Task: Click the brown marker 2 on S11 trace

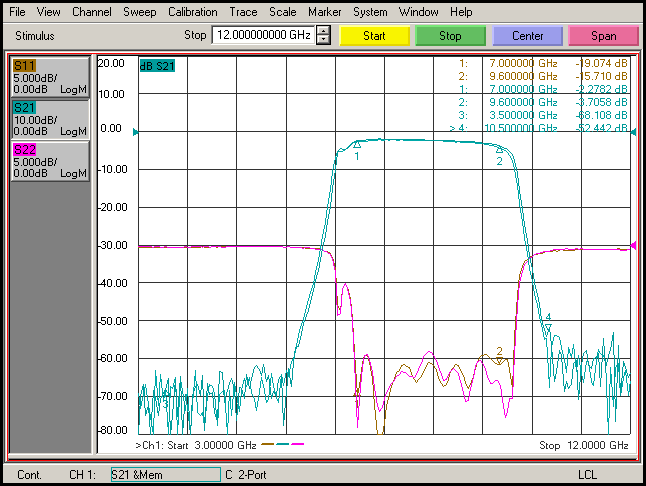Action: tap(499, 361)
